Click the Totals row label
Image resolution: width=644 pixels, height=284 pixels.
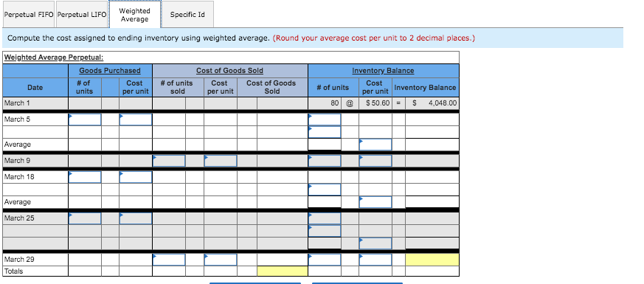[x=13, y=271]
